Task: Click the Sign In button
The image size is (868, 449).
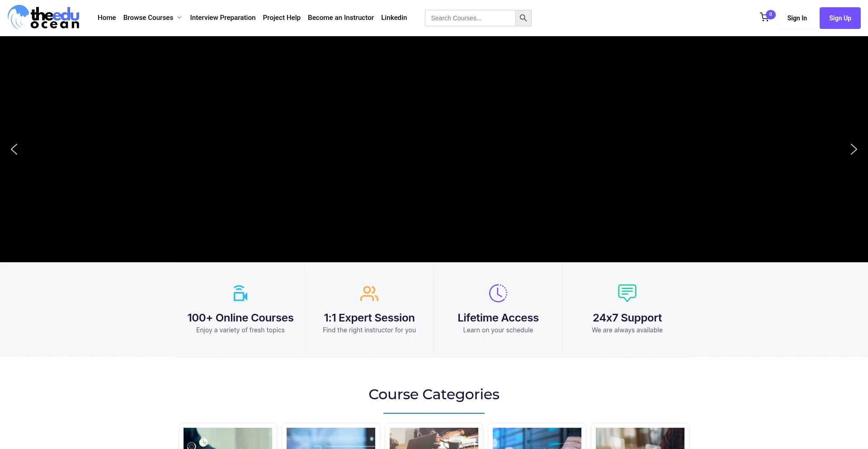Action: (797, 18)
